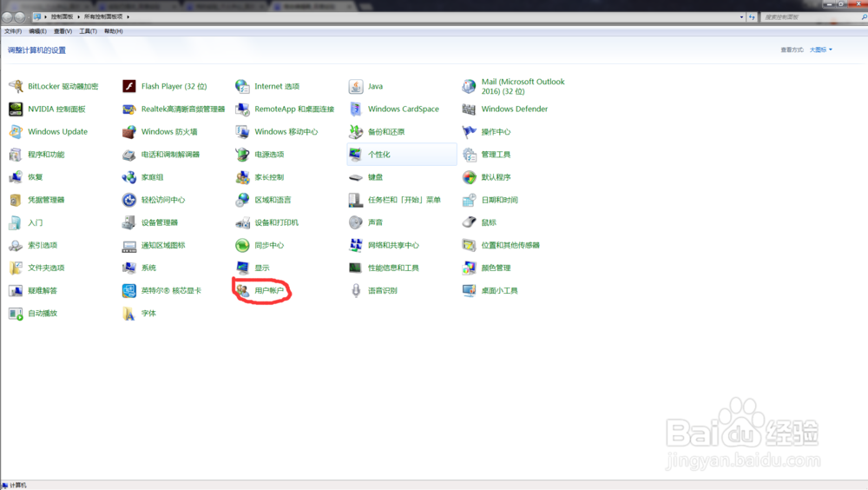Open Windows Defender icon
Viewport: 868px width, 490px height.
tap(469, 109)
